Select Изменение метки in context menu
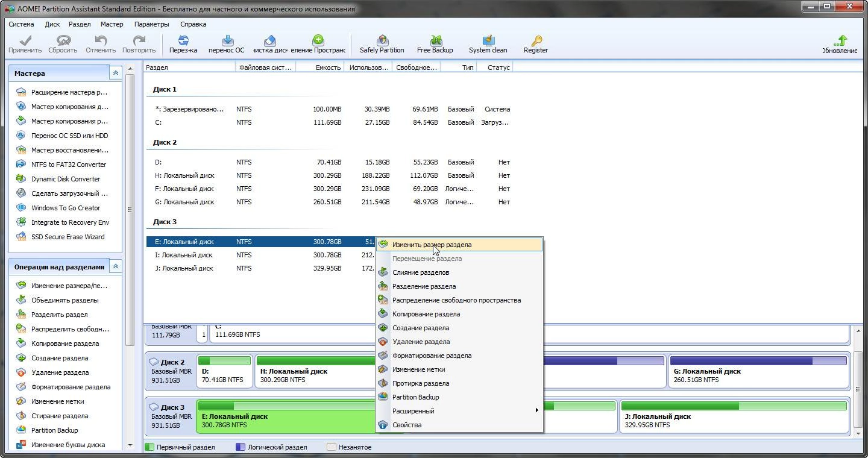This screenshot has height=458, width=868. coord(459,369)
